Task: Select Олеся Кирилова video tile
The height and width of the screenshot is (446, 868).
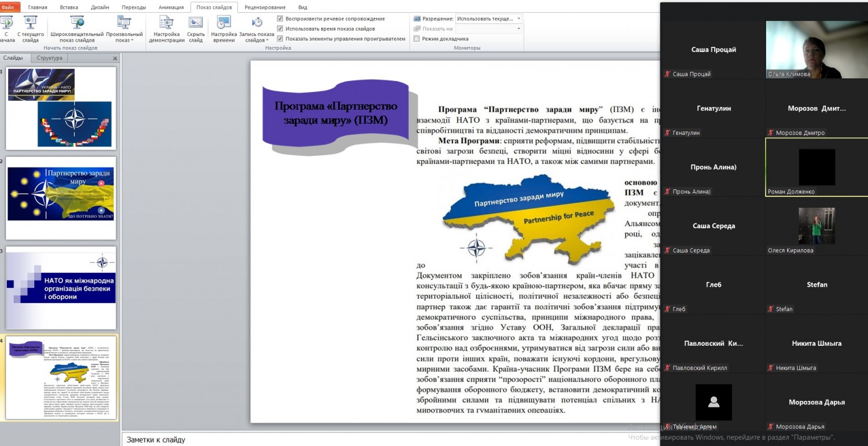Action: point(816,226)
